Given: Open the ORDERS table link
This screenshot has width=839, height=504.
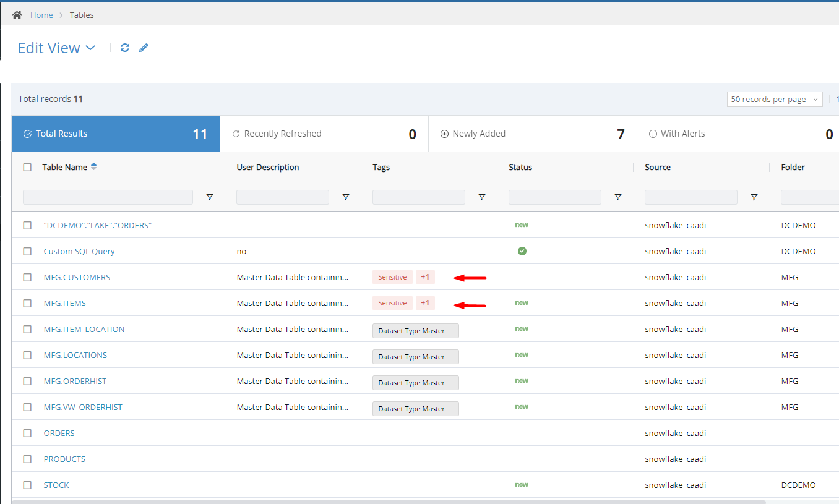Looking at the screenshot, I should (x=59, y=433).
